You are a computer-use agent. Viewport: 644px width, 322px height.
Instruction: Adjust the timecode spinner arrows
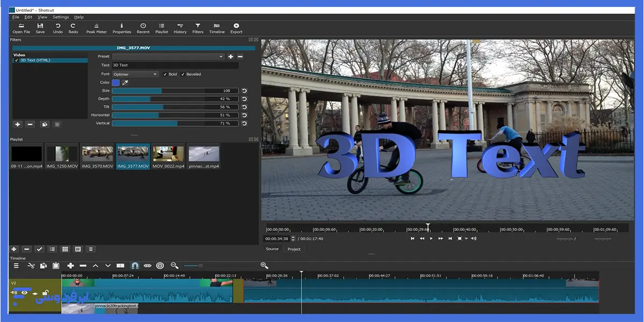[293, 238]
